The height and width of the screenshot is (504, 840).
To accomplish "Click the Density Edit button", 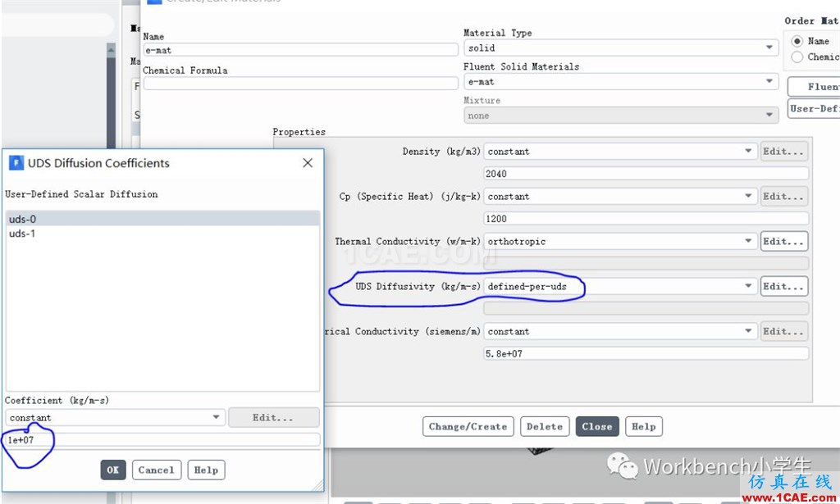I will click(x=784, y=152).
